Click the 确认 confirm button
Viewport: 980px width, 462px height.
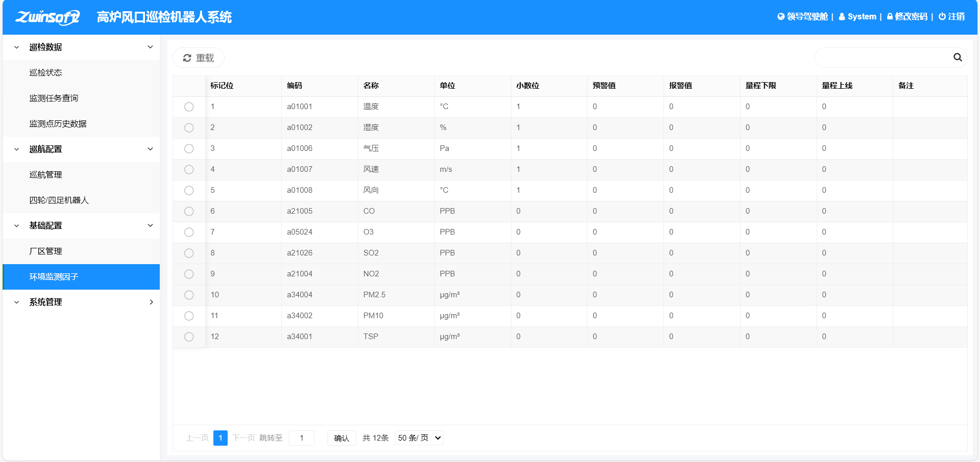pyautogui.click(x=341, y=438)
